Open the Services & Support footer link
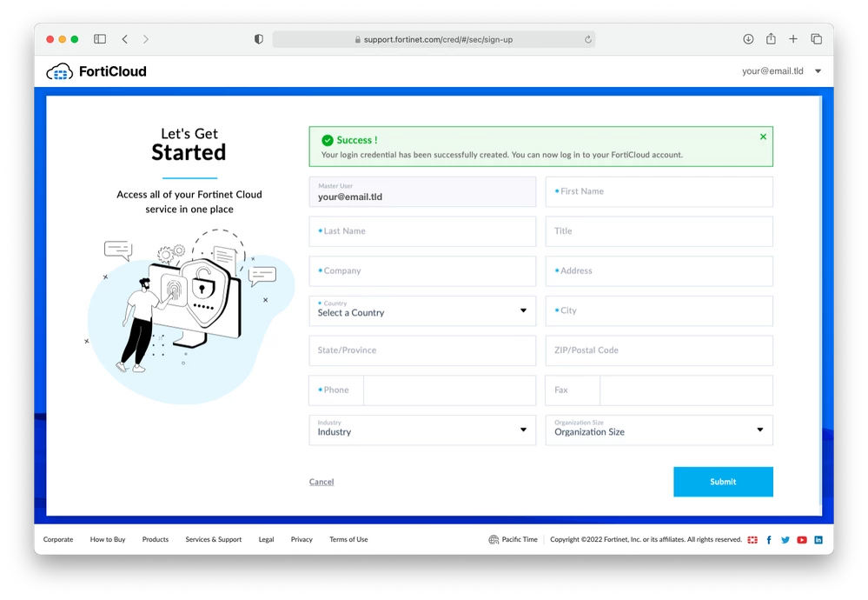Viewport: 868px width, 600px height. (x=214, y=540)
